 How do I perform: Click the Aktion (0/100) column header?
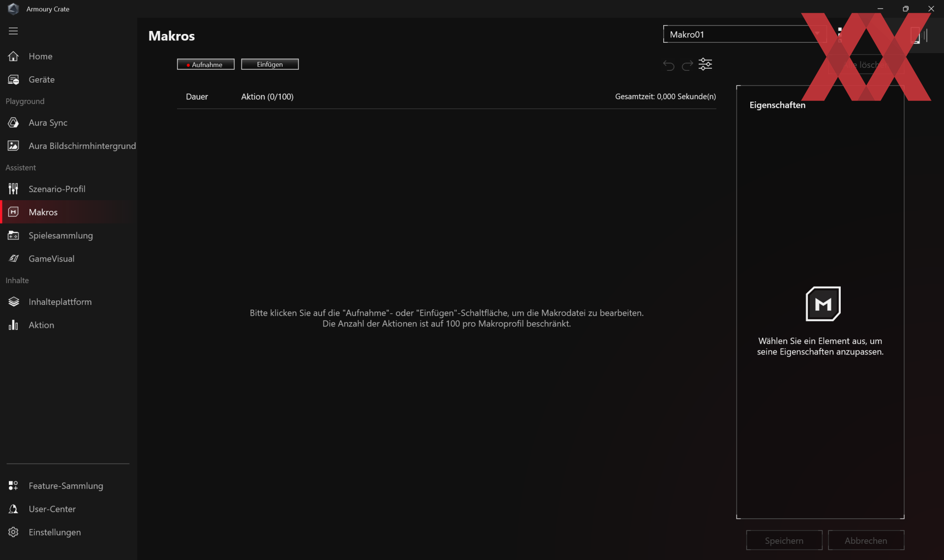pyautogui.click(x=267, y=96)
